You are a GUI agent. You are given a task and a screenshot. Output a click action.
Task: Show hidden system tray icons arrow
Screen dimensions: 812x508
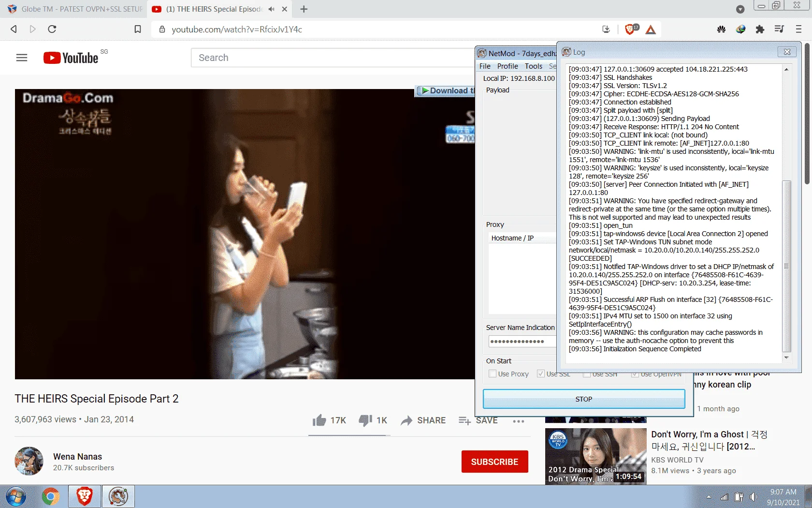coord(709,497)
